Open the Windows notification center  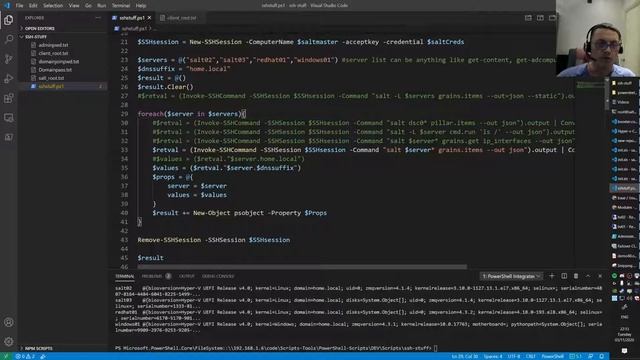pos(624,350)
